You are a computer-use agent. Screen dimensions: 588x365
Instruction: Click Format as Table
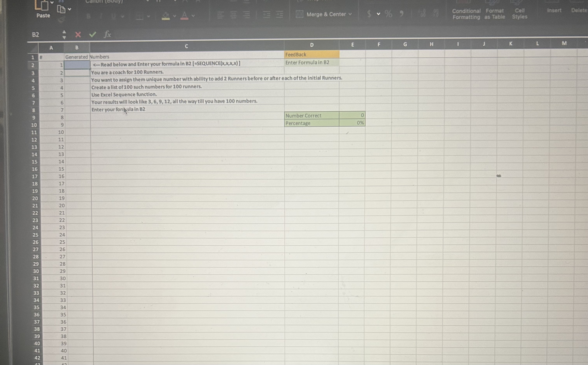pos(495,14)
